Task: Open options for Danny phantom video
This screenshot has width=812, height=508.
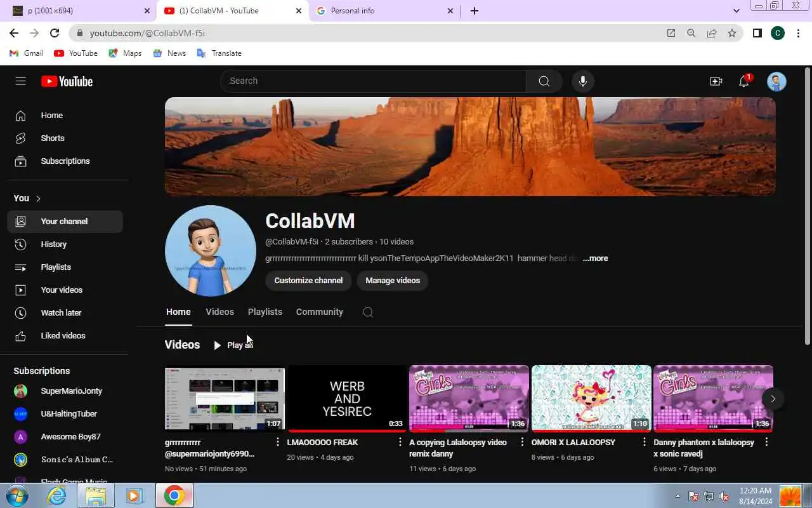Action: (766, 442)
